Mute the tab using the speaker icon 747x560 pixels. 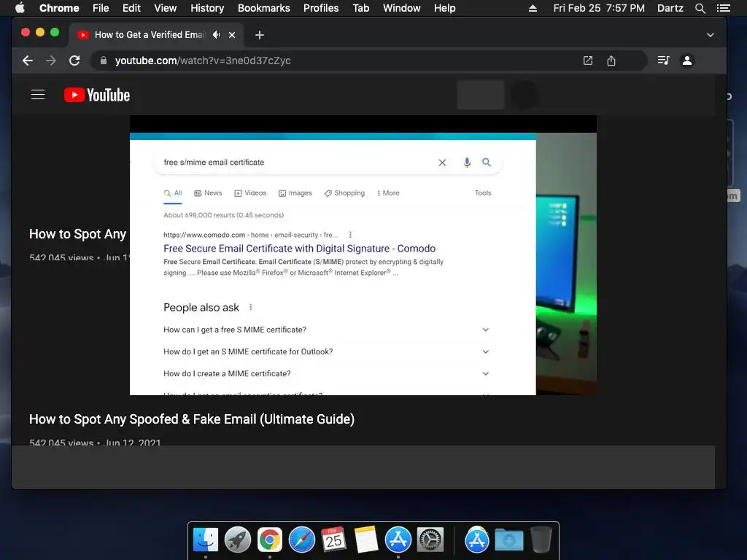pos(217,35)
